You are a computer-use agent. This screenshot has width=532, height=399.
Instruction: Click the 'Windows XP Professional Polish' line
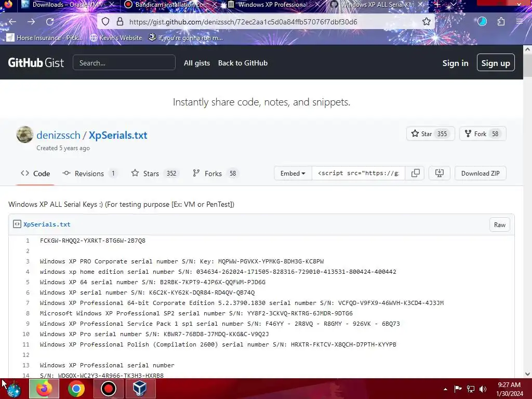pos(218,345)
